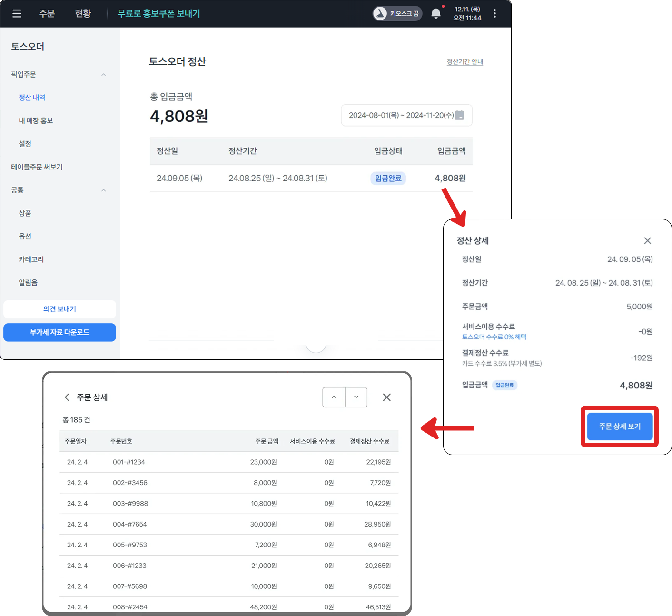Click the down arrow in 주문 상세
672x616 pixels.
(x=356, y=397)
